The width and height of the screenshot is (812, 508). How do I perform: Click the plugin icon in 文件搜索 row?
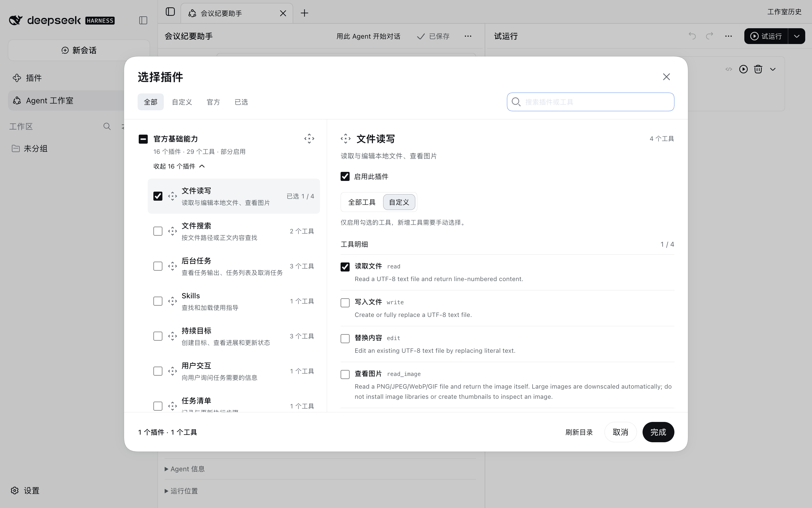[x=173, y=231]
